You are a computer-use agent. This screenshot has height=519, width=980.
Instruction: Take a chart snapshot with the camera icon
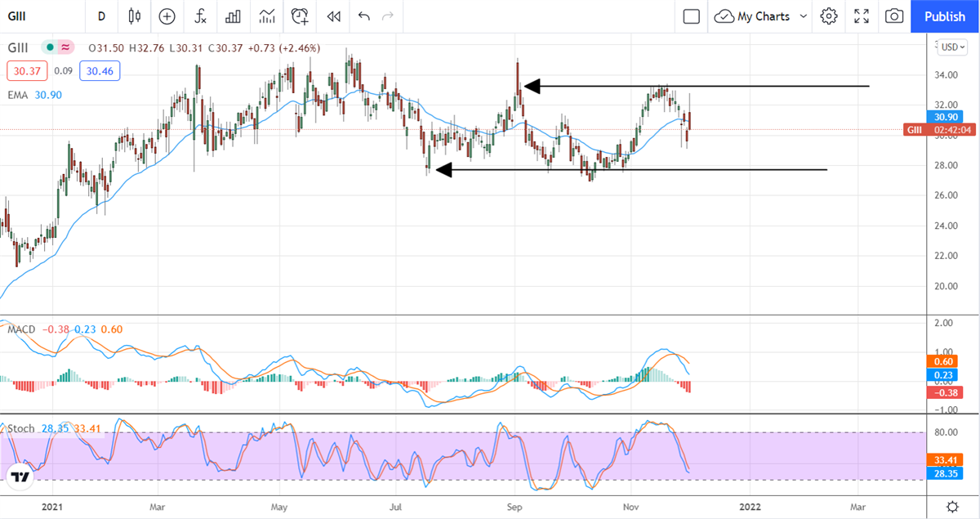point(893,16)
